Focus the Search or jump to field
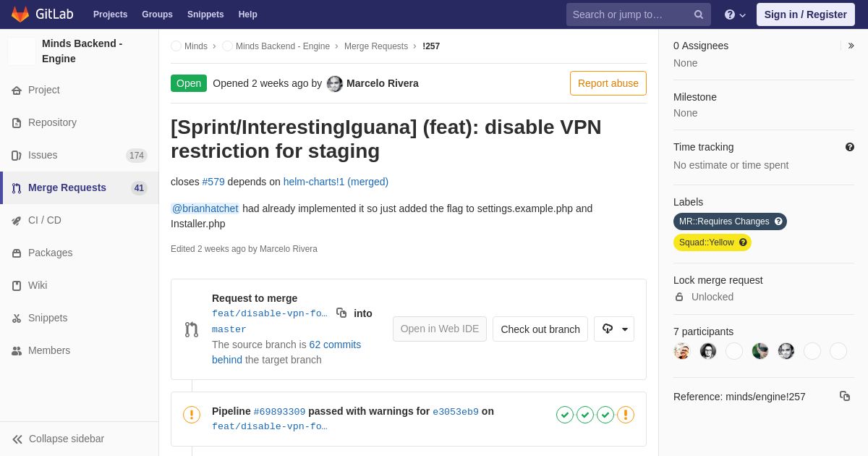868x456 pixels. tap(628, 14)
